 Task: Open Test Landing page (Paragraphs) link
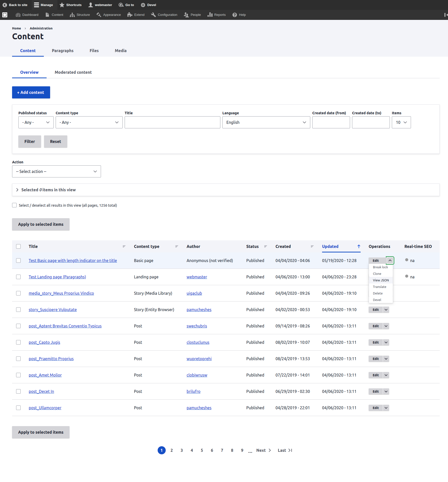pos(57,277)
